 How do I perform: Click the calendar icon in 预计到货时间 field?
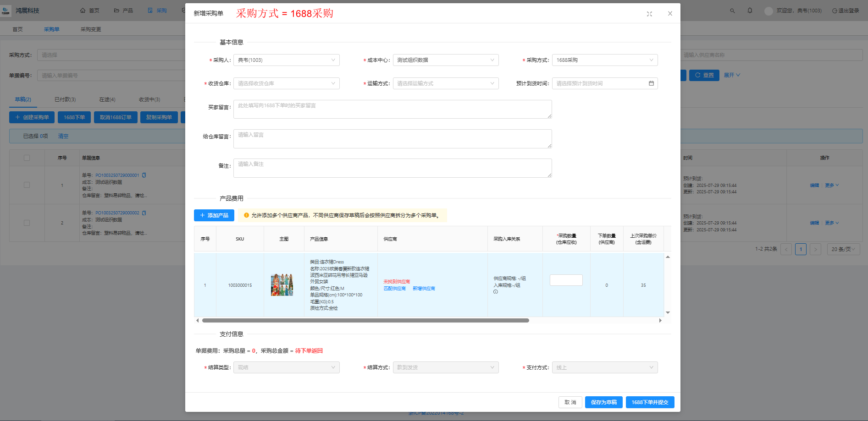coord(651,83)
